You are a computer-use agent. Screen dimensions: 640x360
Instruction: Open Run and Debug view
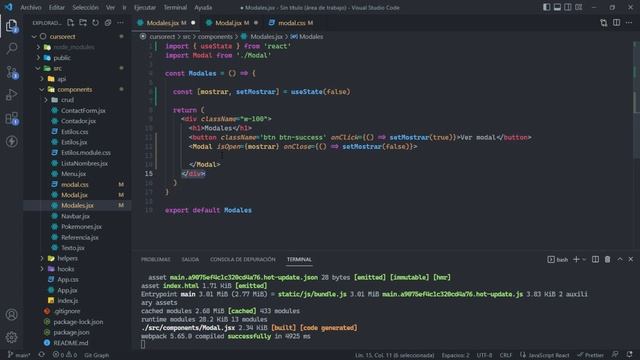point(12,95)
